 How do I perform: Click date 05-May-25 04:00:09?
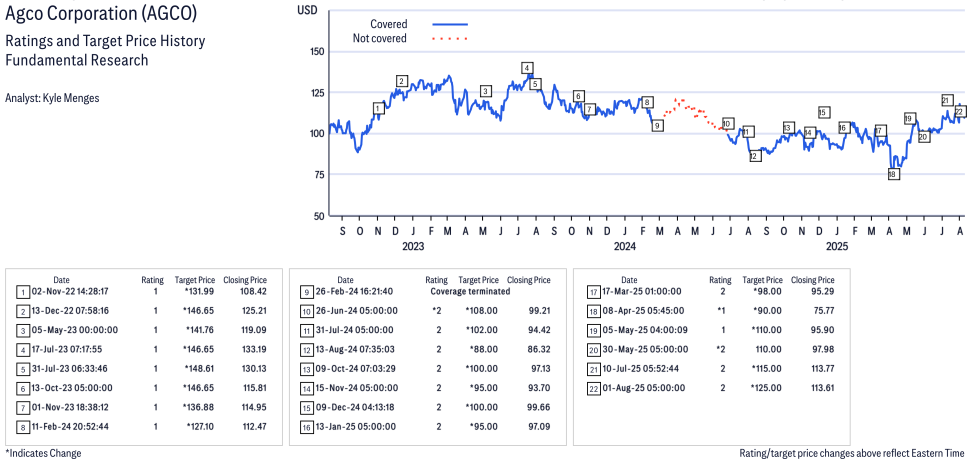click(645, 330)
